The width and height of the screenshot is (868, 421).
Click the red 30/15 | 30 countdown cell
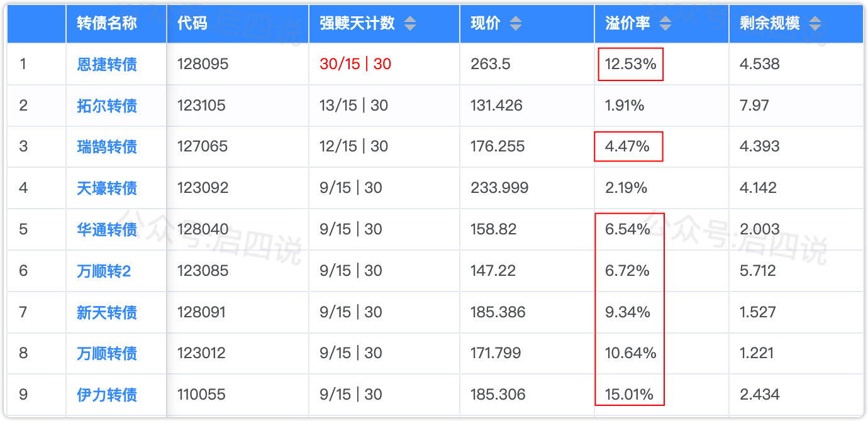[x=355, y=64]
